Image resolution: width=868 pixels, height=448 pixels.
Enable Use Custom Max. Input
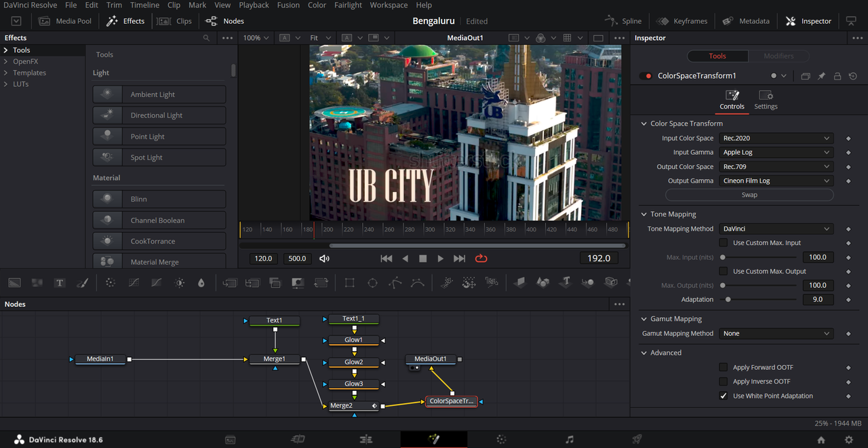tap(724, 243)
